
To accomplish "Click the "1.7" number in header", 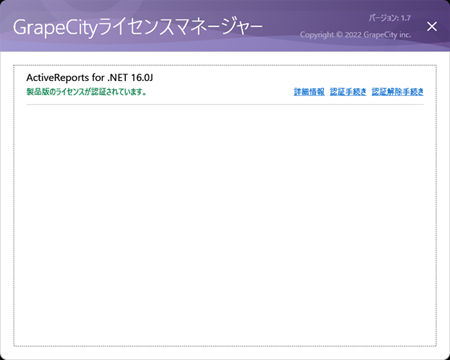I will point(406,18).
